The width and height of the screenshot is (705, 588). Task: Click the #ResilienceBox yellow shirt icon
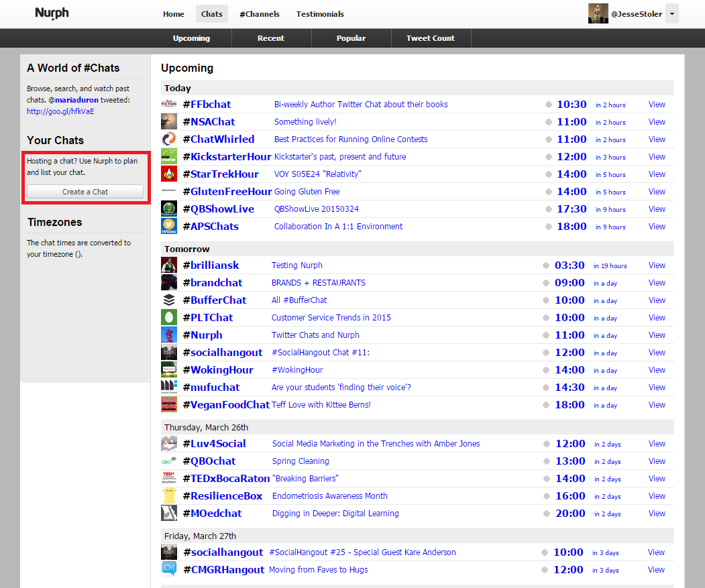pyautogui.click(x=169, y=496)
